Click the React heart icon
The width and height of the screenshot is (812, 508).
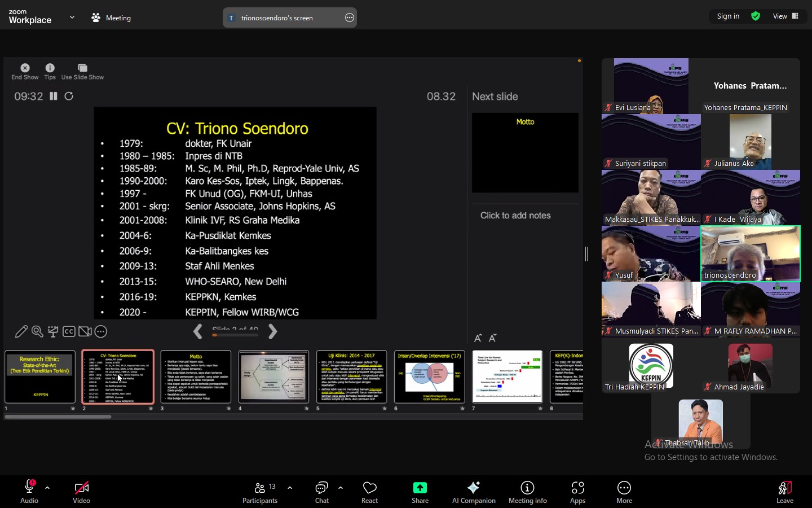[369, 492]
